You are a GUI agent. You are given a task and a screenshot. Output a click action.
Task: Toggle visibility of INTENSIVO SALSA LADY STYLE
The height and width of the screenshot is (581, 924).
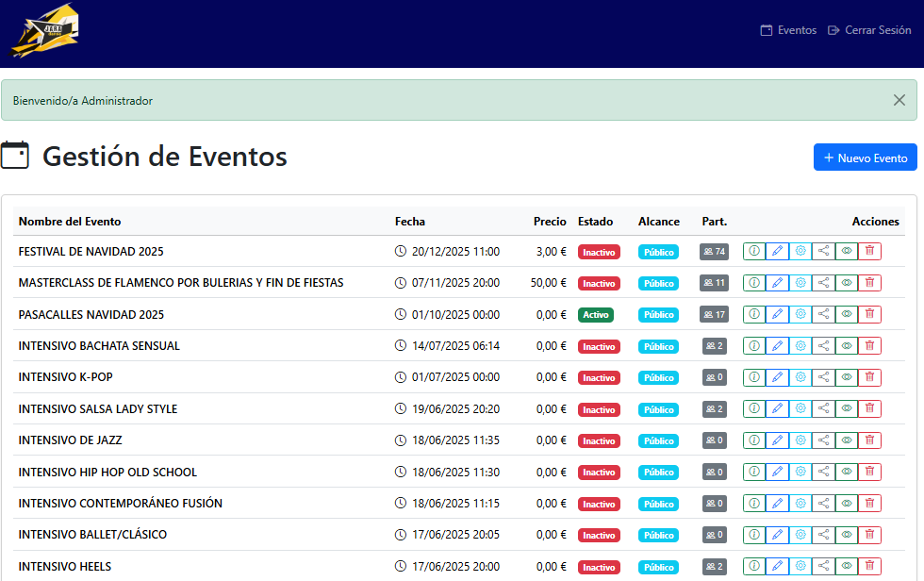coord(847,408)
